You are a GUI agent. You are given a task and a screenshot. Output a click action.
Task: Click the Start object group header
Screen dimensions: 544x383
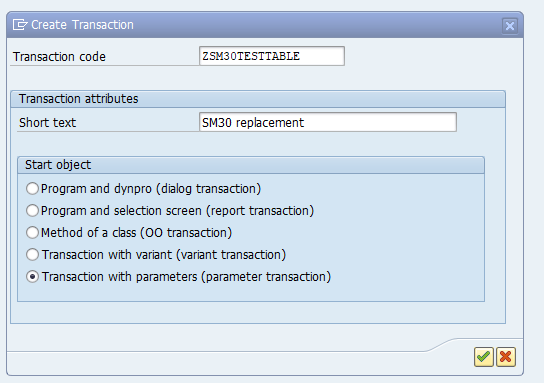(251, 165)
